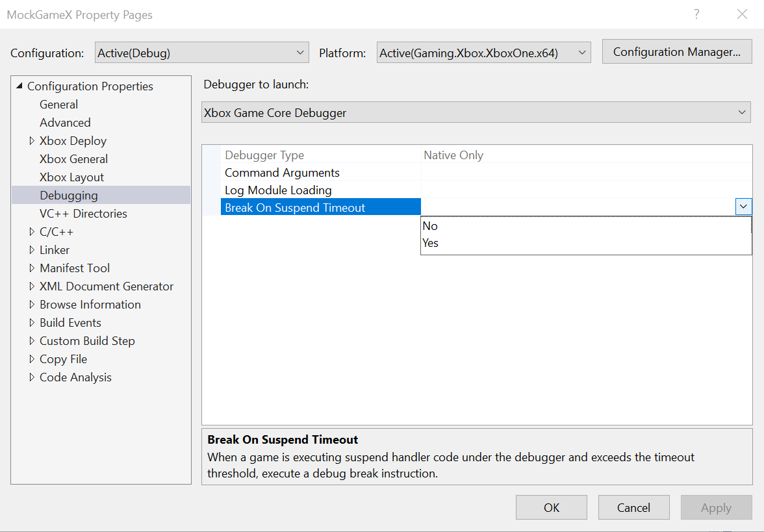Viewport: 764px width, 532px height.
Task: Close the Break On Suspend Timeout dropdown arrow
Action: pos(743,207)
